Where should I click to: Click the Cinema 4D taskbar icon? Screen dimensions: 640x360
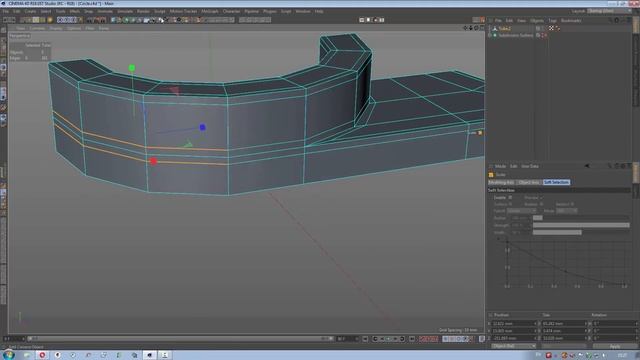tap(149, 355)
